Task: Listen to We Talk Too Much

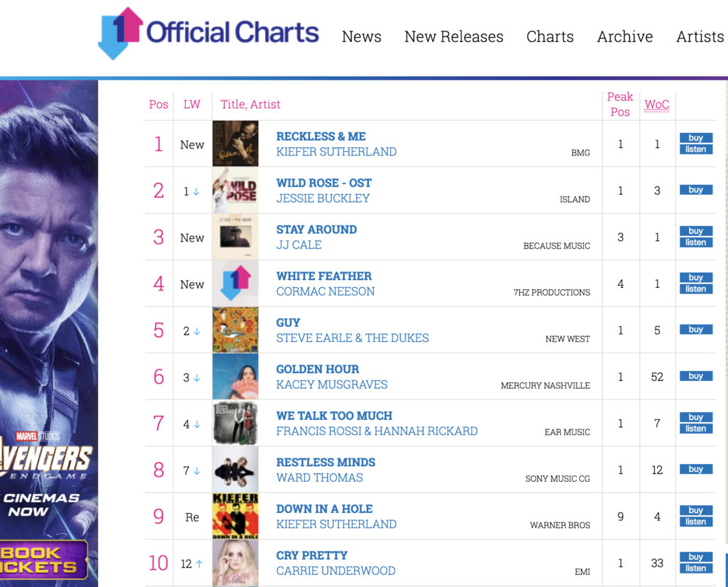Action: tap(696, 429)
